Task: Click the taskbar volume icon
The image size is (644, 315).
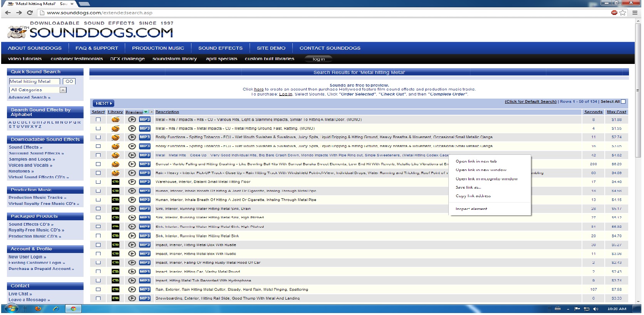Action: [595, 309]
